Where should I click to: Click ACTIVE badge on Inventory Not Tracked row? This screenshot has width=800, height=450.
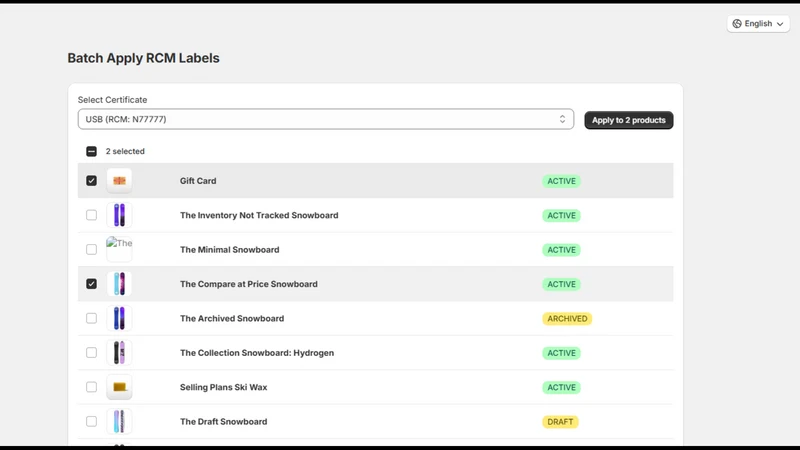pos(561,215)
